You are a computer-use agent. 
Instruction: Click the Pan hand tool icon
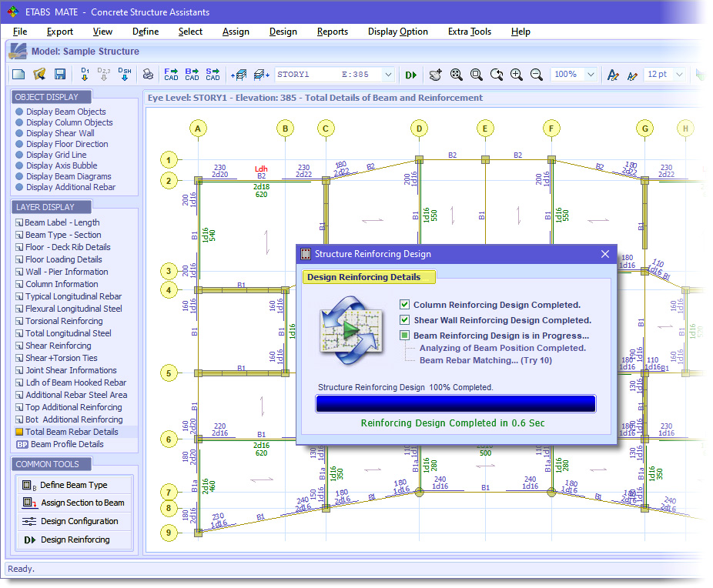436,75
